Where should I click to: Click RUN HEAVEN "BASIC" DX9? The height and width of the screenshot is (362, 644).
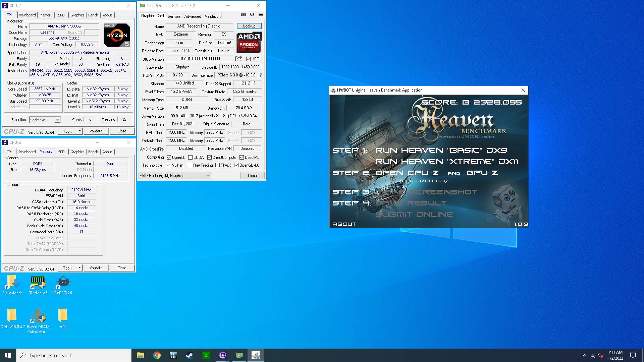(x=441, y=150)
